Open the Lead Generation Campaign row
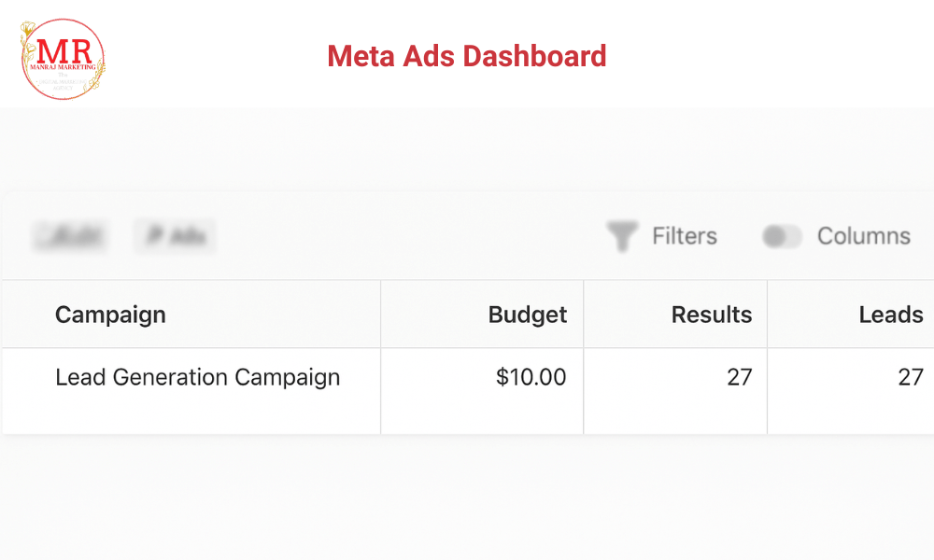Screen dimensions: 934x560 [x=197, y=377]
